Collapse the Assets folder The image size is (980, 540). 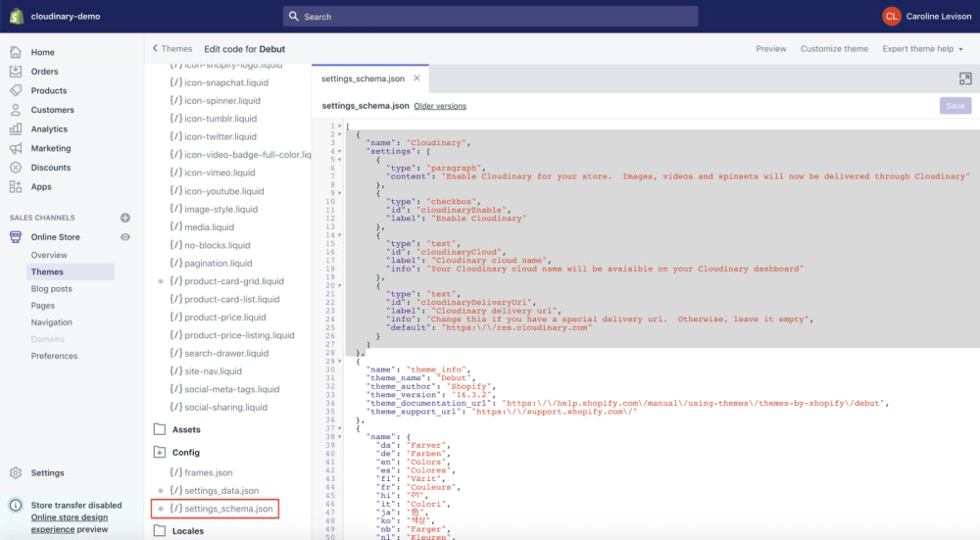click(160, 429)
